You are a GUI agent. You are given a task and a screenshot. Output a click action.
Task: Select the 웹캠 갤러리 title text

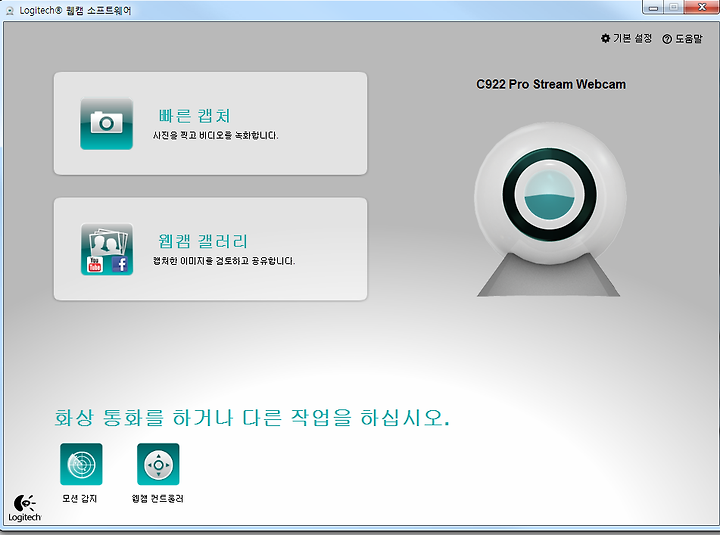202,241
